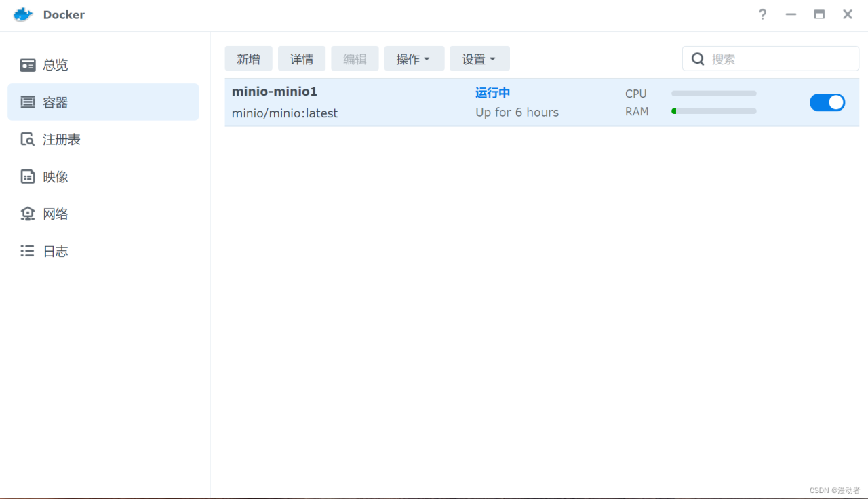Image resolution: width=868 pixels, height=499 pixels.
Task: Open the 操作 (Action) dropdown
Action: tap(414, 59)
